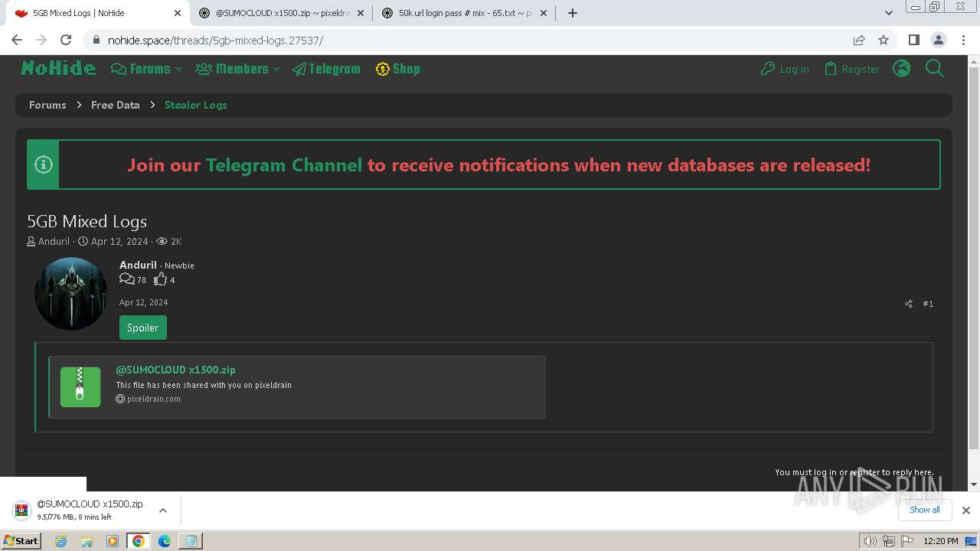This screenshot has width=980, height=551.
Task: Expand the Forums dropdown arrow
Action: (x=178, y=69)
